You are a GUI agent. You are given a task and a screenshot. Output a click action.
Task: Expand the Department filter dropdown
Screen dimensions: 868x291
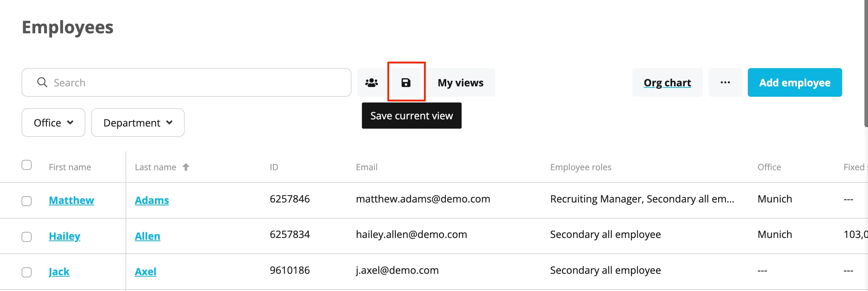pyautogui.click(x=138, y=123)
